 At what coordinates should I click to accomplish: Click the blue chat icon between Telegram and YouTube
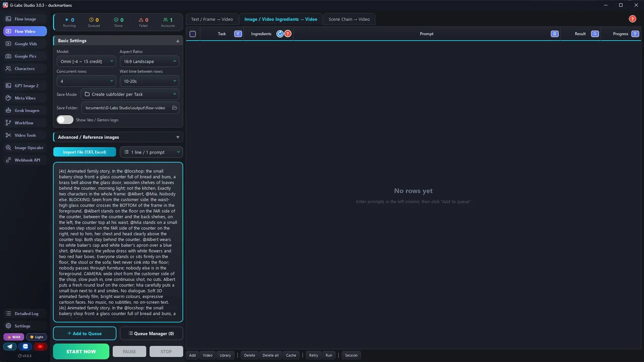[25, 346]
